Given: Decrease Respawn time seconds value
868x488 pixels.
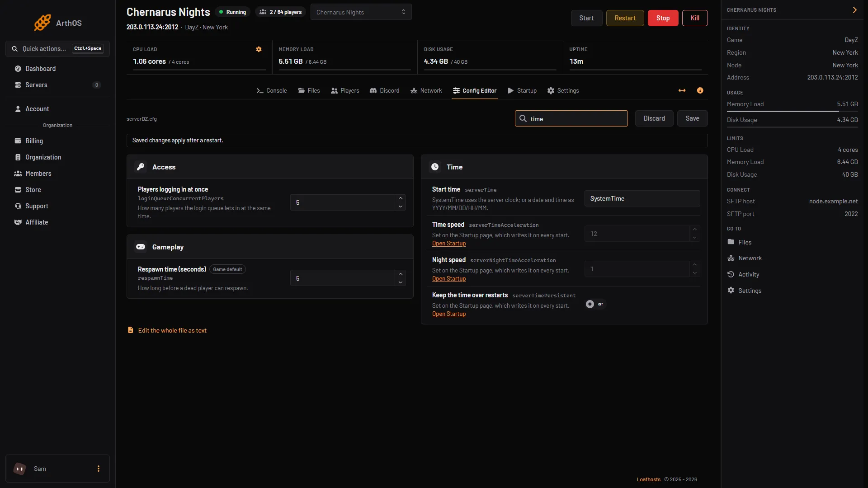Looking at the screenshot, I should (401, 282).
